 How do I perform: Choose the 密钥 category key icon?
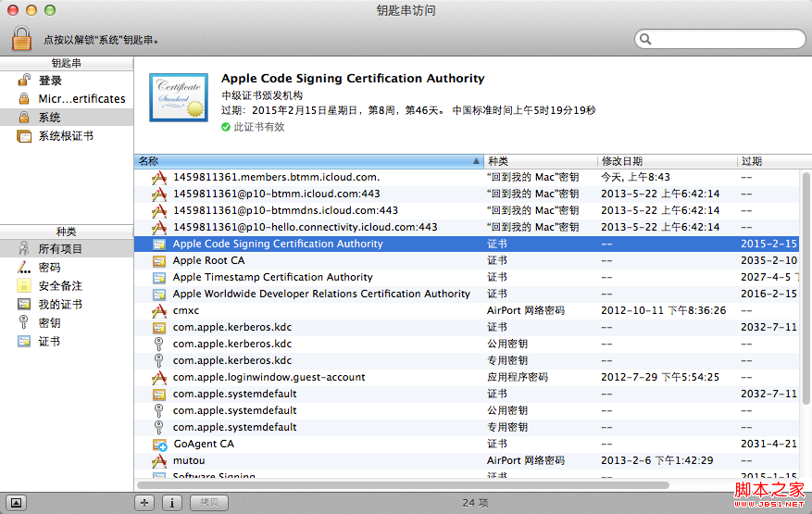tap(24, 322)
